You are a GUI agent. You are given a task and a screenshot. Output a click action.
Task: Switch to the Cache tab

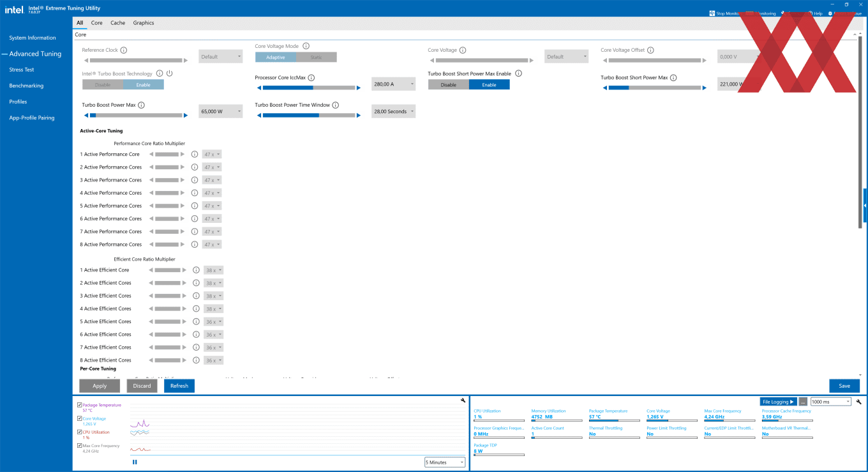[117, 23]
